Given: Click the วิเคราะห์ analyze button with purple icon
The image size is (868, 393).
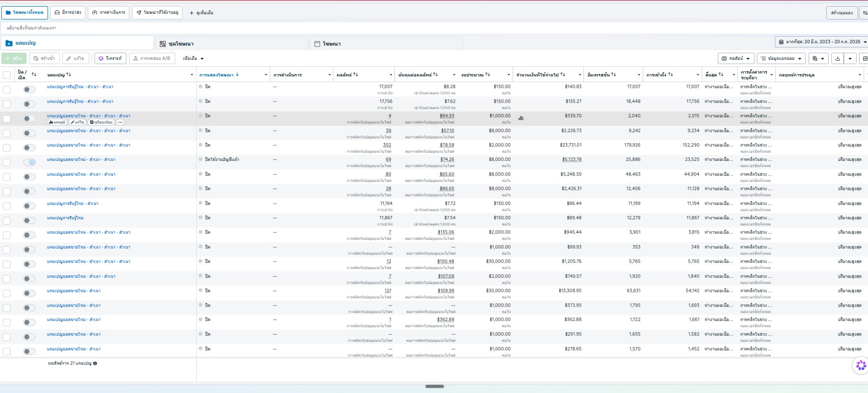Looking at the screenshot, I should (x=110, y=58).
